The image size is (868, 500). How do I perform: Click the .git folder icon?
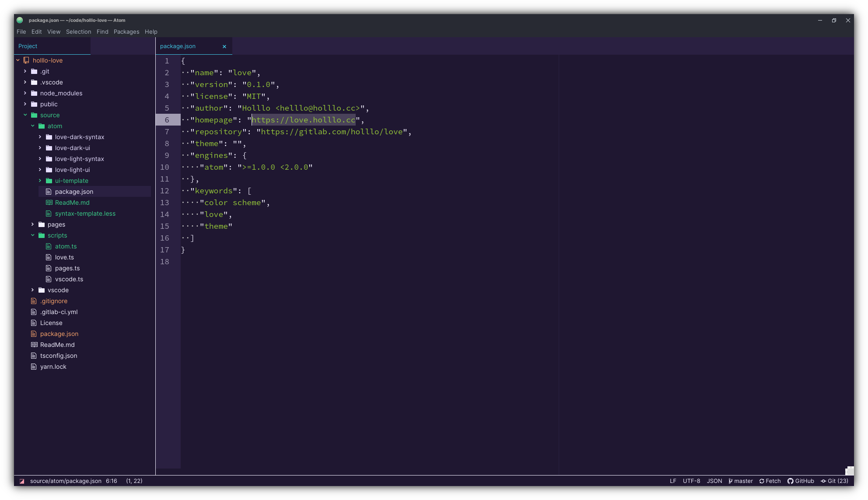[34, 71]
